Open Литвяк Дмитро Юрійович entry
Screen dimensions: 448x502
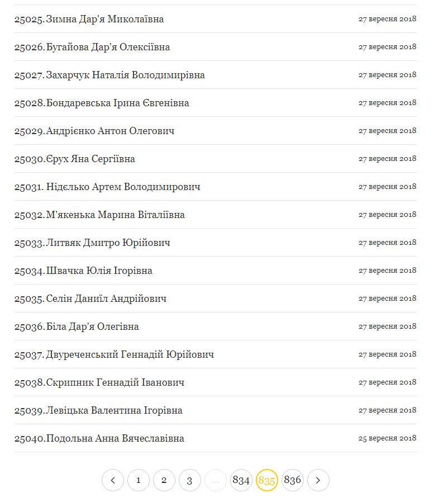point(108,243)
